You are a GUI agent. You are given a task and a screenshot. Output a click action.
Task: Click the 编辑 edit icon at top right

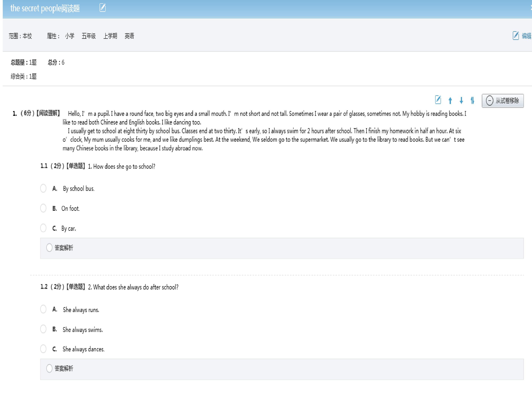[x=516, y=36]
